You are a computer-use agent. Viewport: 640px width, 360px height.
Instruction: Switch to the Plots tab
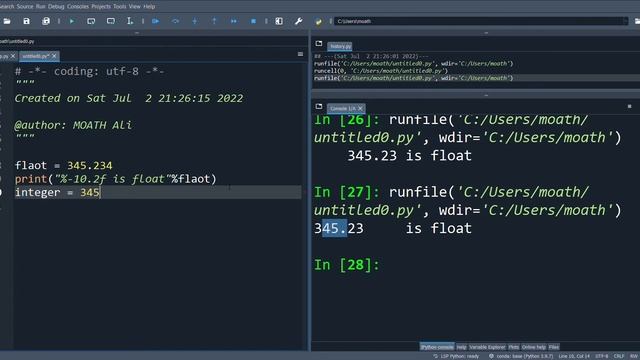[513, 347]
